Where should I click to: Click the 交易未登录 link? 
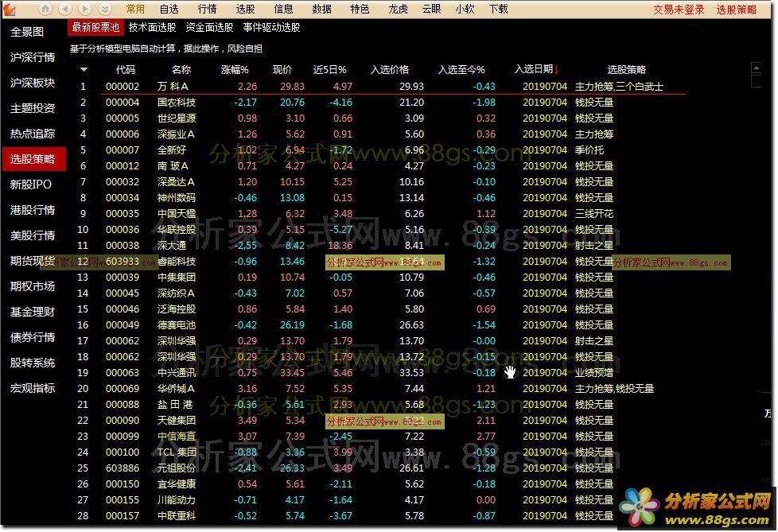pyautogui.click(x=679, y=10)
